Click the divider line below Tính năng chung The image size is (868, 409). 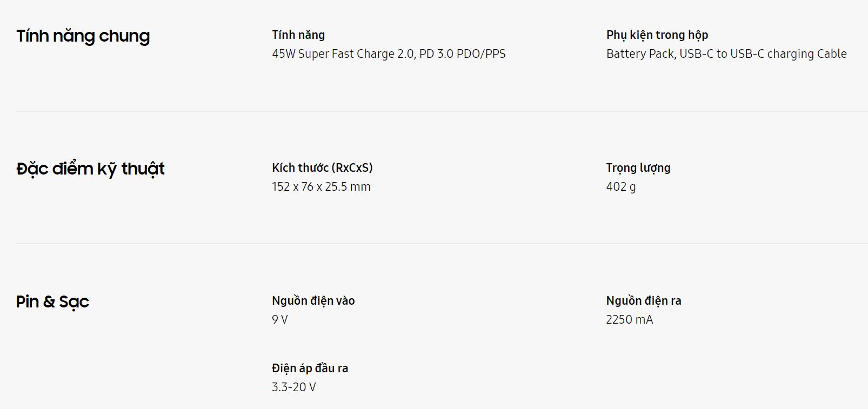click(442, 111)
